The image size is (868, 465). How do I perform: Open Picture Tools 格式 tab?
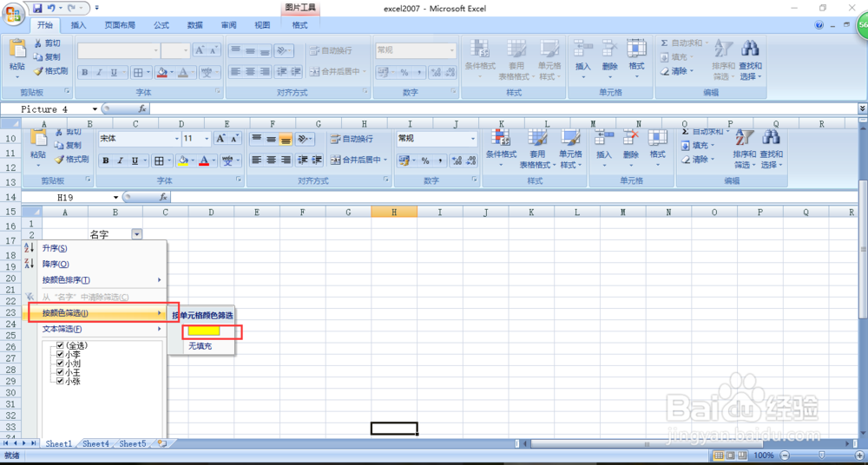300,25
